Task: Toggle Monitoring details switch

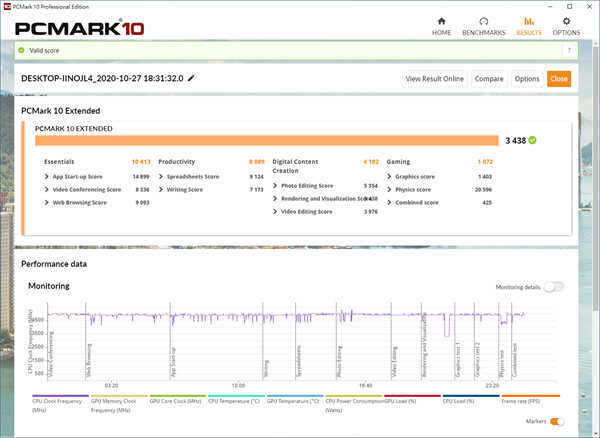Action: [554, 287]
